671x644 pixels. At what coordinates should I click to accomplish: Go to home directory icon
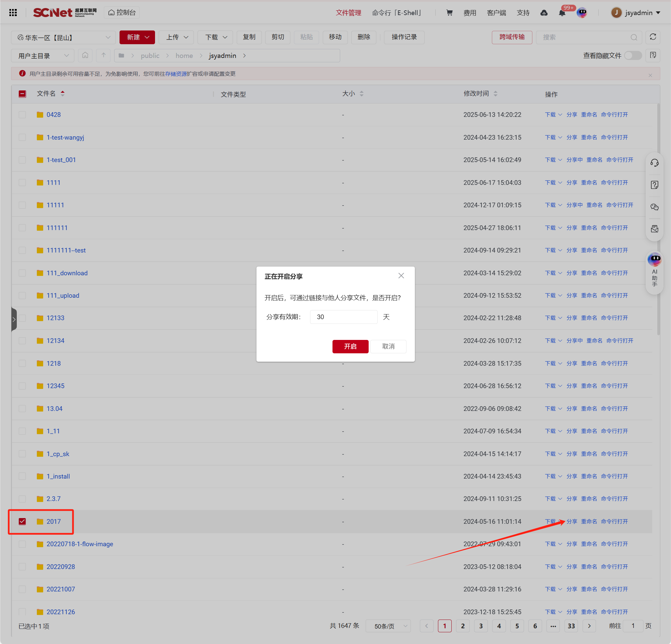tap(85, 55)
